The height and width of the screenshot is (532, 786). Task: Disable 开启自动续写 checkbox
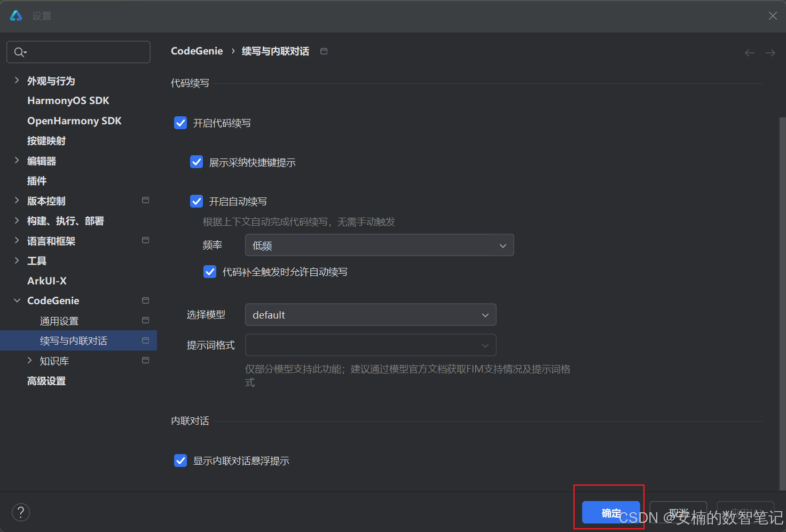(196, 201)
